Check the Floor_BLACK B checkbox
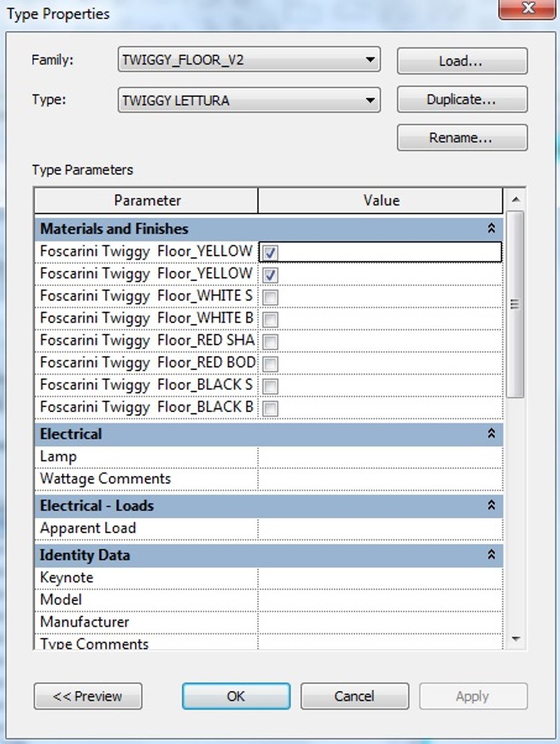Viewport: 560px width, 744px height. 270,409
